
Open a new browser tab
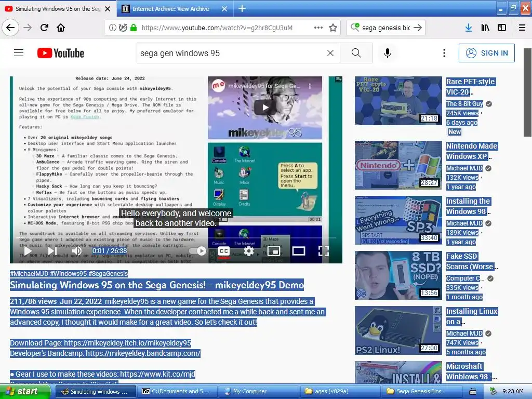(x=242, y=8)
